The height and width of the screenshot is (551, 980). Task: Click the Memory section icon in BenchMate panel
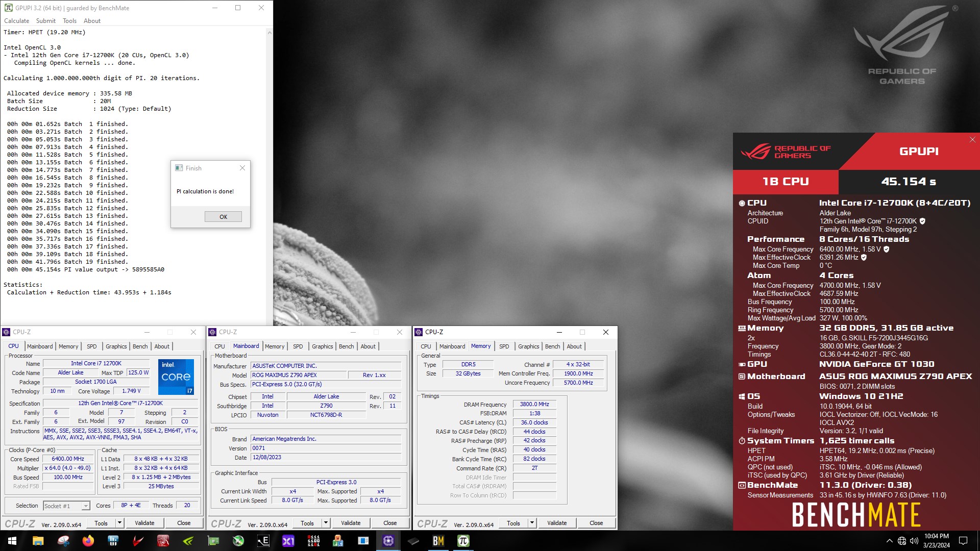(742, 329)
